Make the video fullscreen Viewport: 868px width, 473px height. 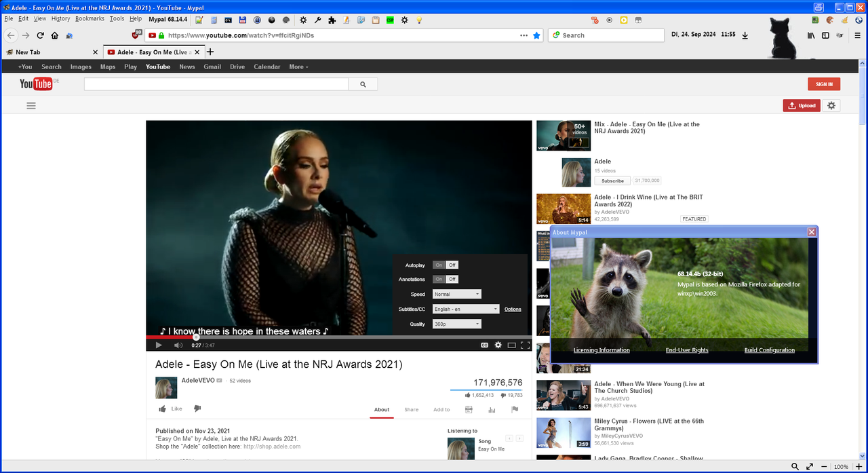(525, 345)
